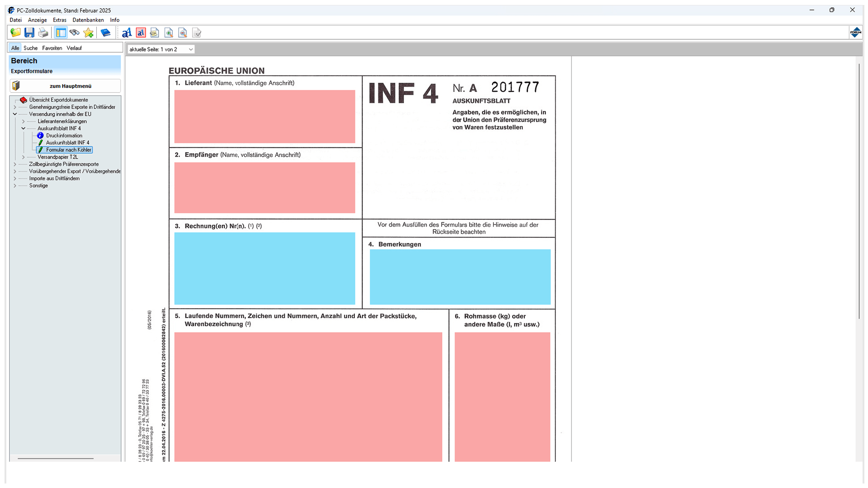Expand Zollbegünstigte Präferenzexporte node
This screenshot has height=488, width=868.
tap(15, 164)
